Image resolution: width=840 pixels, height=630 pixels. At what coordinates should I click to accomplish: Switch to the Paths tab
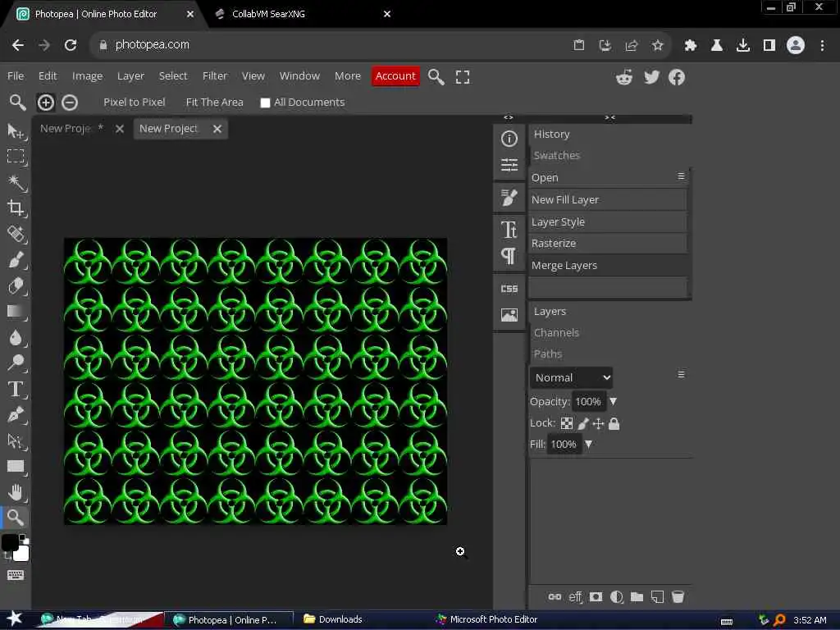point(547,354)
